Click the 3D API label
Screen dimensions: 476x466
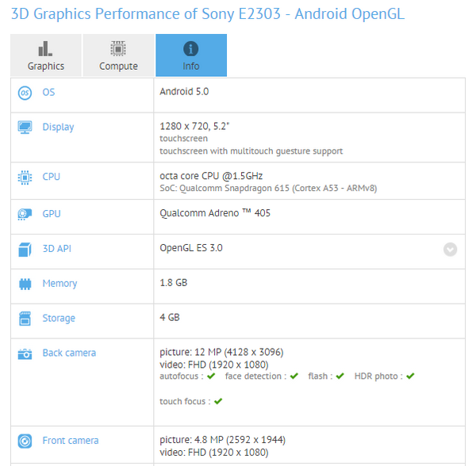57,249
